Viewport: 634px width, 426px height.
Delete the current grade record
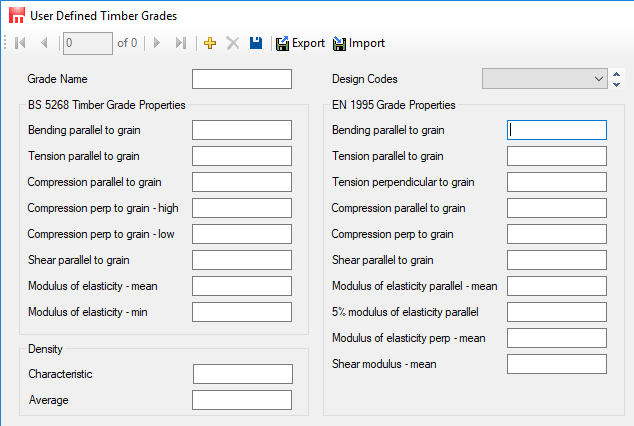(233, 43)
